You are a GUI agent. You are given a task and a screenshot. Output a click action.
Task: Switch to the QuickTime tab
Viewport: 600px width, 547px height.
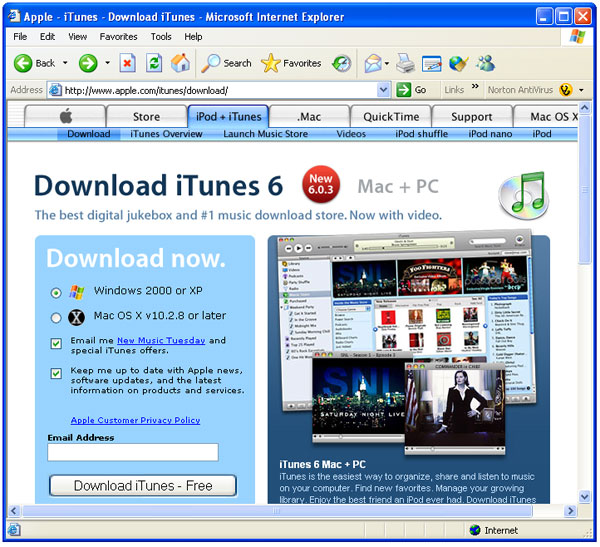point(391,116)
